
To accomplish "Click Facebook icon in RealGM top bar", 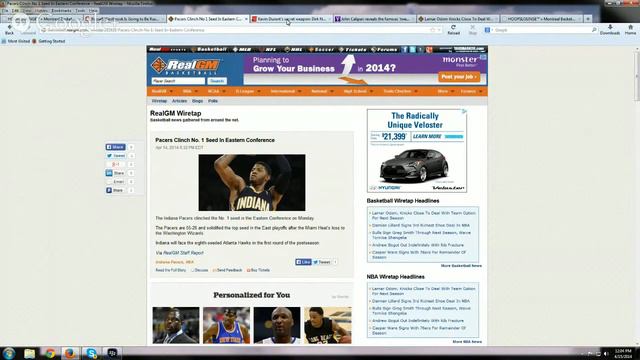I will pyautogui.click(x=405, y=49).
